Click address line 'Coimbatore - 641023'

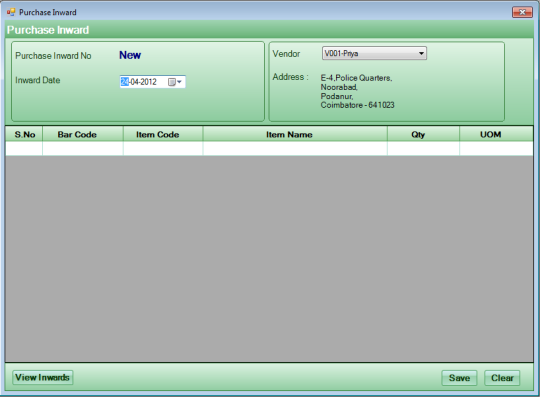pos(357,105)
